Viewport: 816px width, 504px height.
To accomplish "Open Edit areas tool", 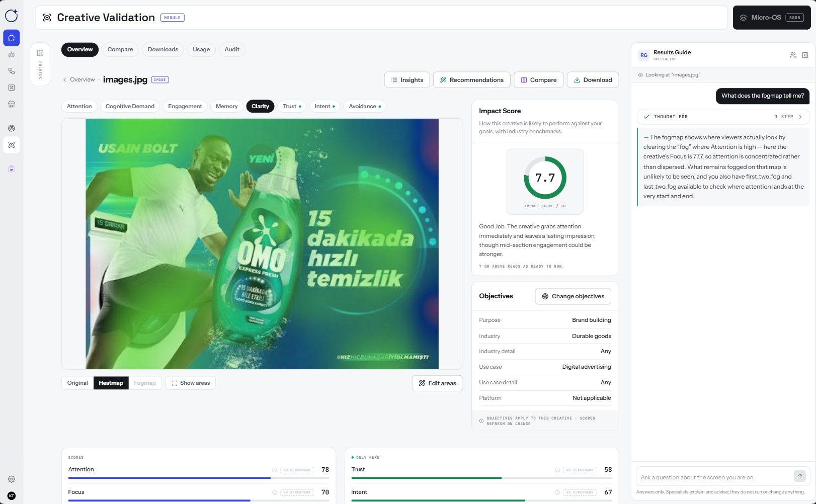I will pos(437,383).
